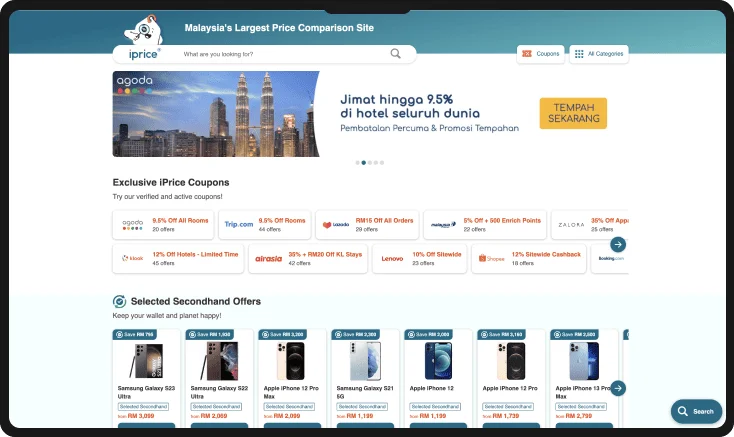Click 'Save RM 2,000' badge on iPhone 12
Viewport: 734px width, 437px height.
tap(429, 335)
